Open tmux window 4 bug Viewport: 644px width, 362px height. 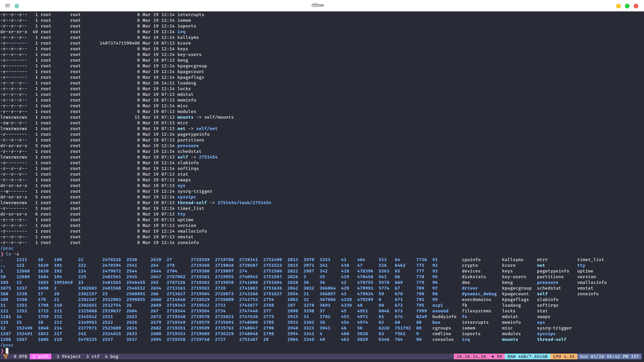click(112, 357)
